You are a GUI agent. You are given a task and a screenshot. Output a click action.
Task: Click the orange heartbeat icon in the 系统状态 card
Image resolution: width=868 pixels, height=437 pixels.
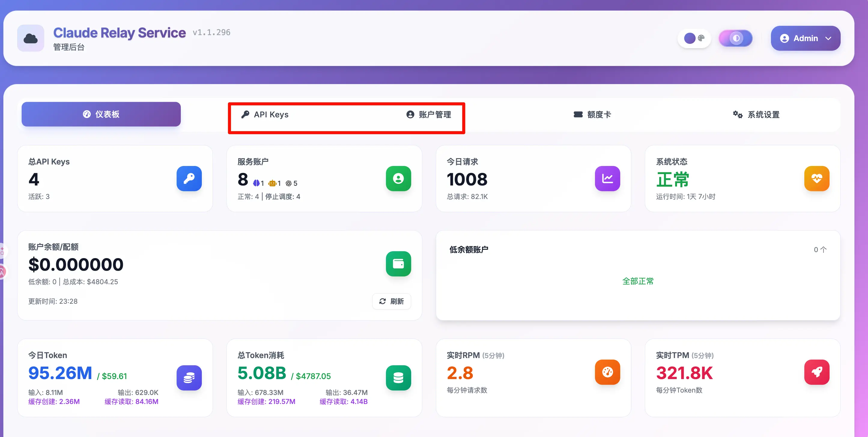click(x=816, y=179)
